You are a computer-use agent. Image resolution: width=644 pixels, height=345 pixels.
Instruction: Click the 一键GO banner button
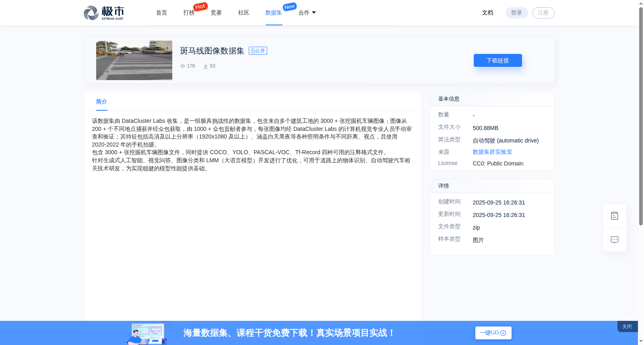click(x=493, y=333)
